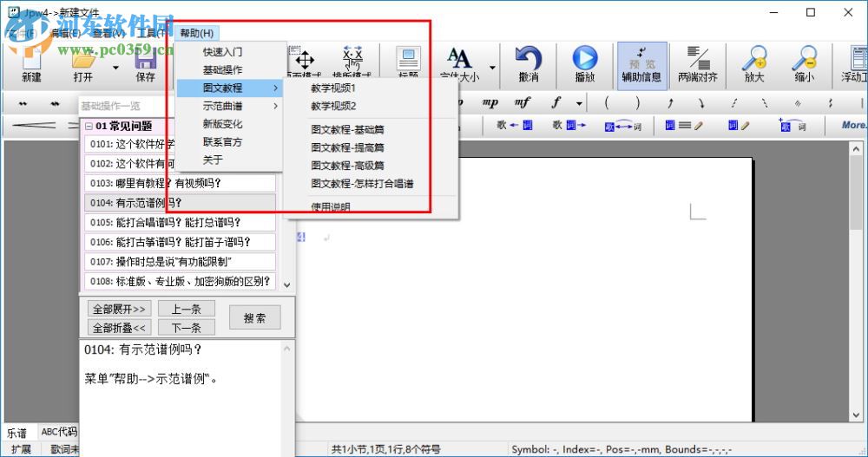
Task: Select FAQ 0106: 能打古筝谱吗？
Action: pos(180,242)
